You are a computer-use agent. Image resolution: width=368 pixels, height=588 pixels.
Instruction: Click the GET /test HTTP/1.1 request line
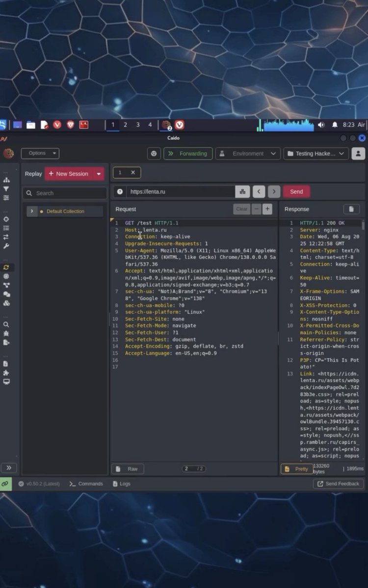coord(152,223)
